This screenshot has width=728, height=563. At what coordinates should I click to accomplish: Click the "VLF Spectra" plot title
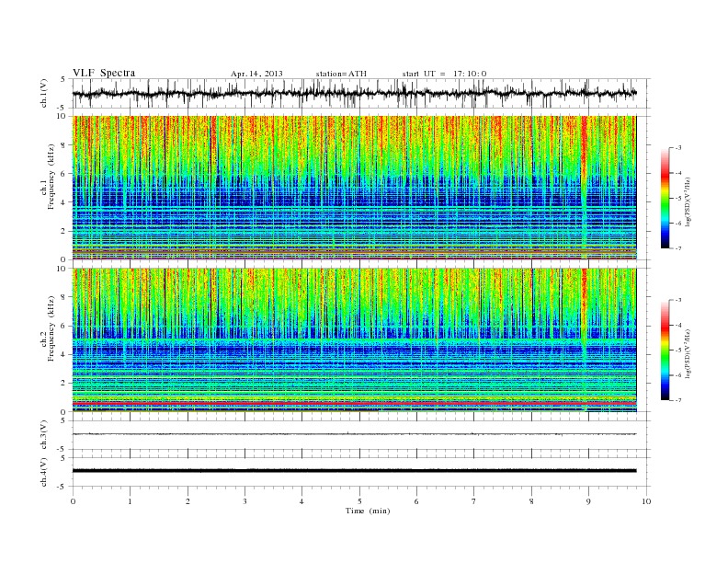pos(104,73)
